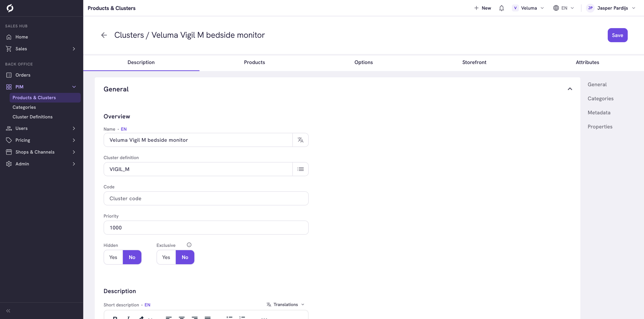Viewport: 644px width, 319px height.
Task: Set Hidden to No
Action: [132, 257]
